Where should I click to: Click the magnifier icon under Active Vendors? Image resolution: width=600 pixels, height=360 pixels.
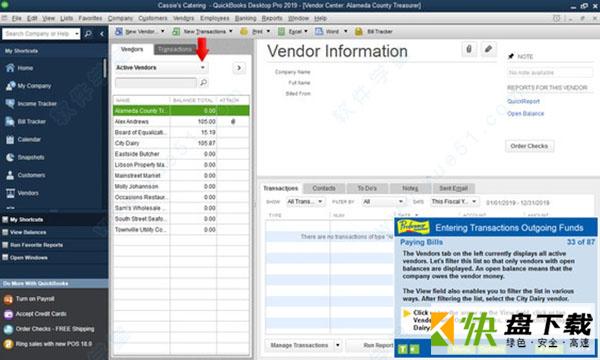[x=204, y=82]
